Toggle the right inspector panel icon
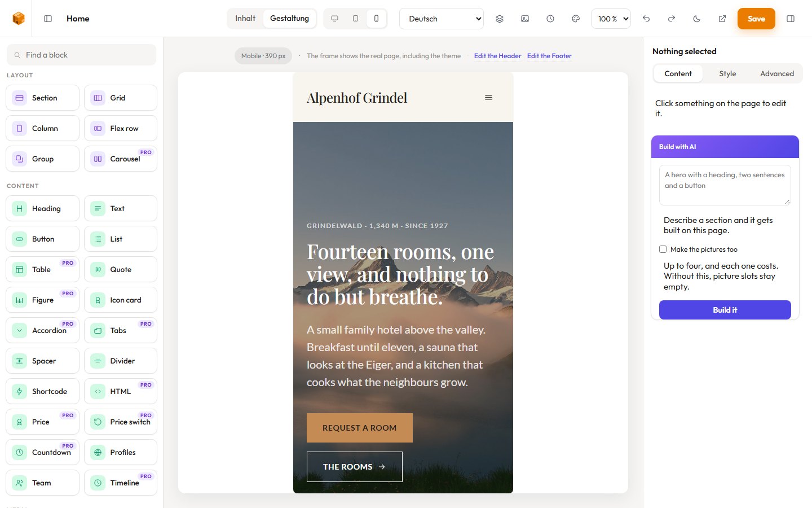 pos(791,19)
